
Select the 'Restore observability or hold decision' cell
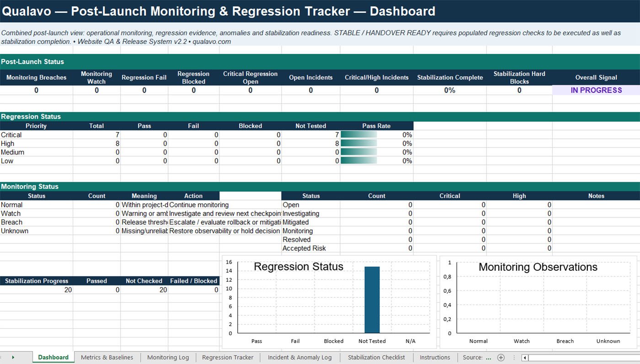click(225, 231)
